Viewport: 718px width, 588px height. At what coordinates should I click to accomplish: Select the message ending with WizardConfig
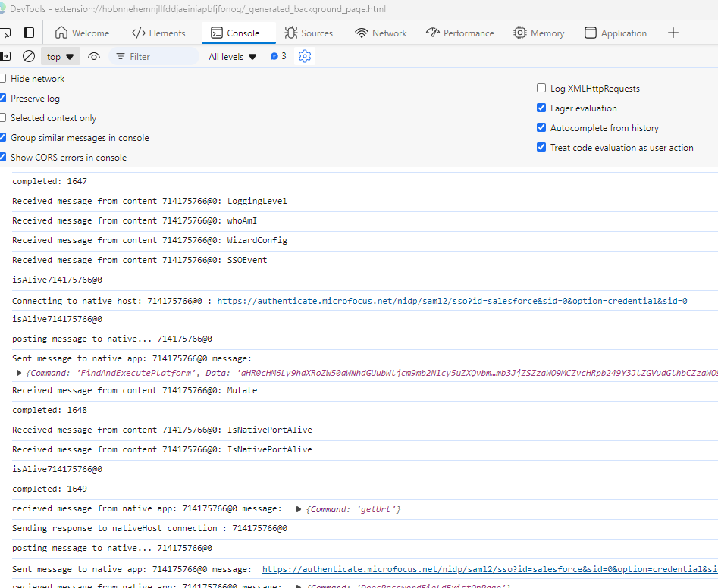click(x=149, y=240)
